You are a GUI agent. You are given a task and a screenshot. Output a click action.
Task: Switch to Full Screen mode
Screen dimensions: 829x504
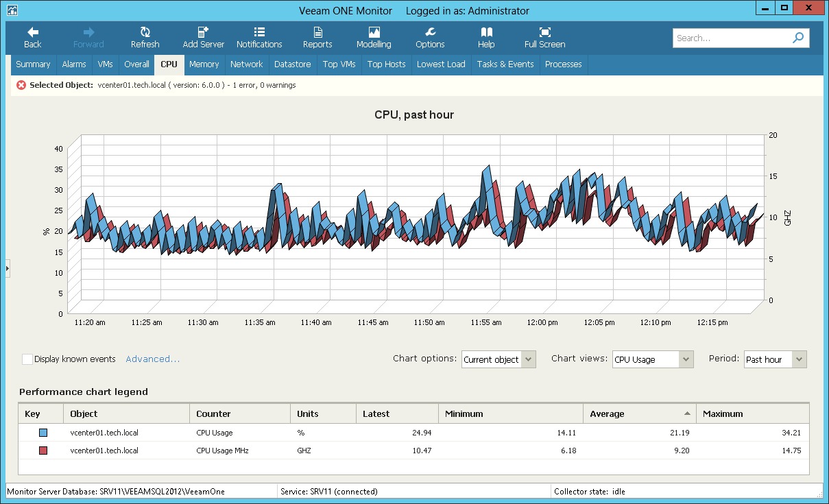544,38
